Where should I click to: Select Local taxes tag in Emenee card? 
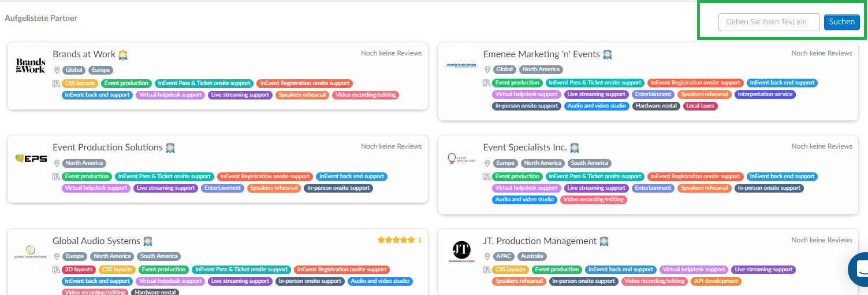pos(700,106)
